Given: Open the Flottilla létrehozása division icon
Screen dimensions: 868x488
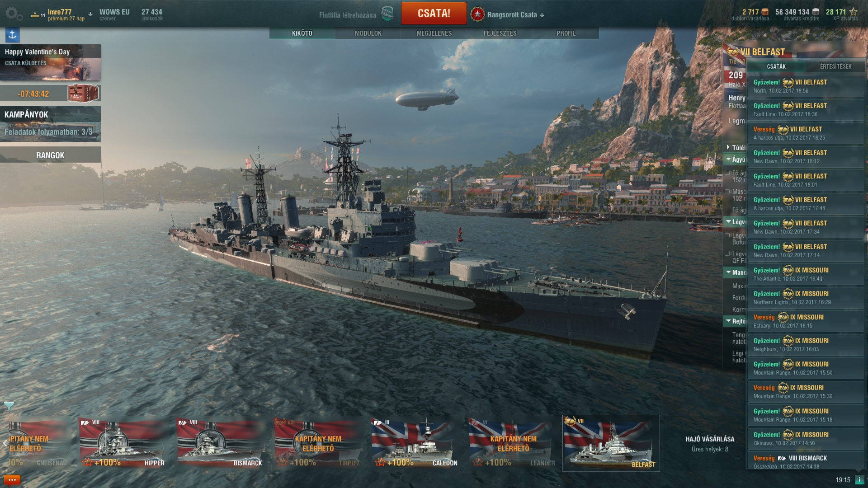Looking at the screenshot, I should pyautogui.click(x=387, y=14).
